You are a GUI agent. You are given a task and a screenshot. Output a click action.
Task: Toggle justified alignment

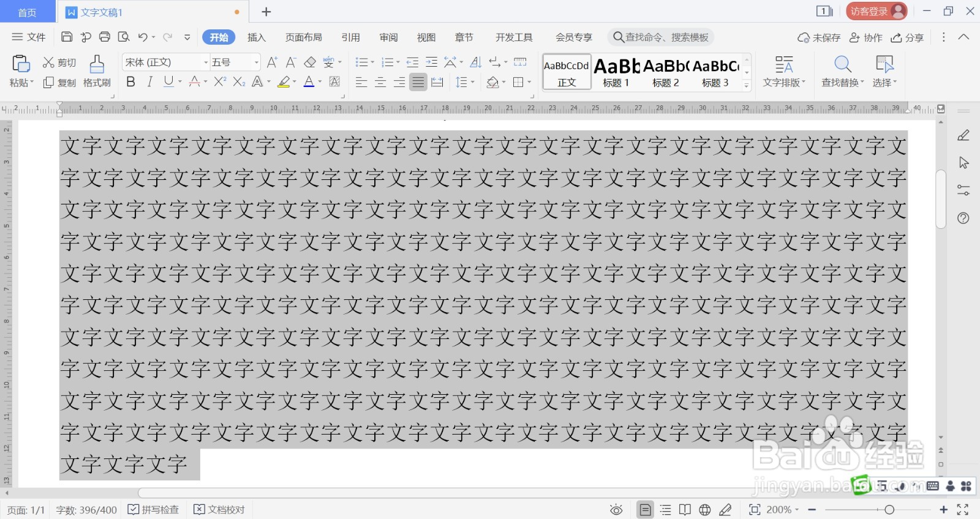(x=418, y=82)
